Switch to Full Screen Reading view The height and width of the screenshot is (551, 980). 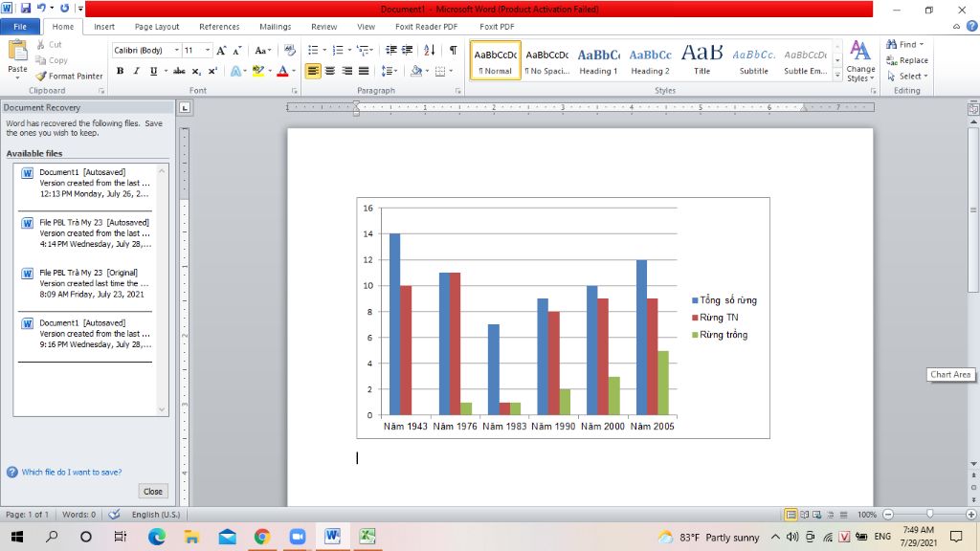point(804,515)
